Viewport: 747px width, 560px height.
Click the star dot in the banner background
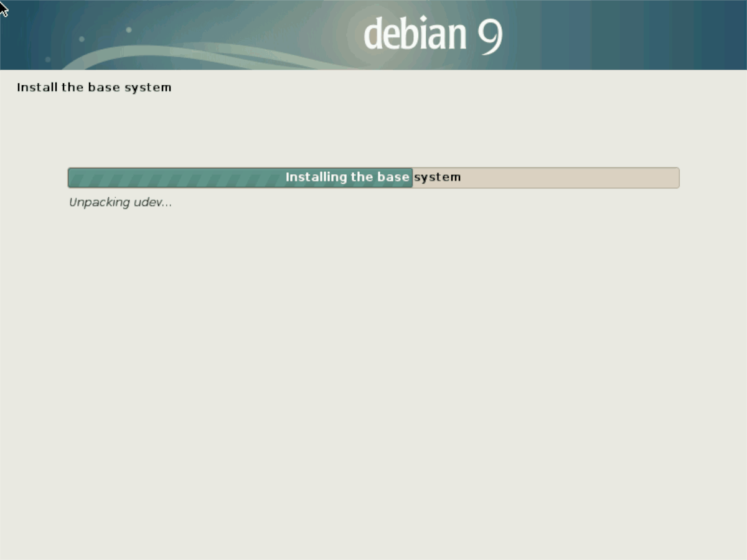[x=129, y=29]
